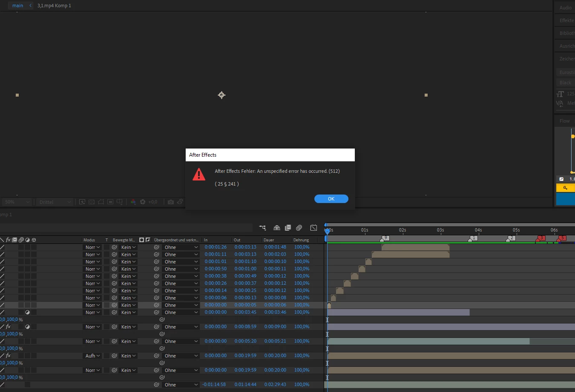Click the yellow key button in Flow panel
Screen dimensions: 575x392
566,188
